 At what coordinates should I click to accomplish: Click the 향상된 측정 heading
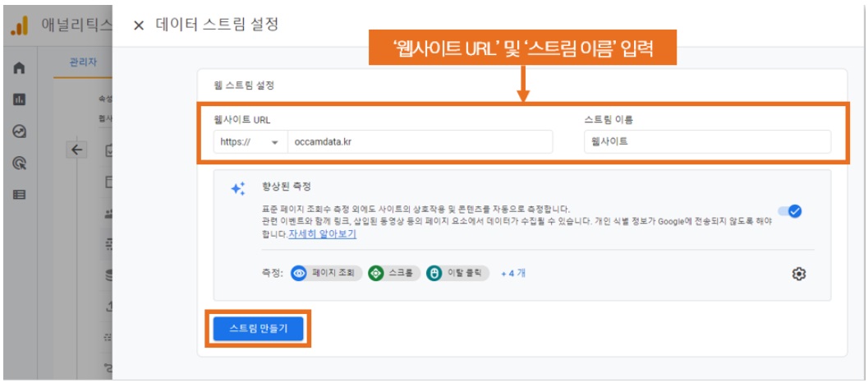[x=287, y=187]
